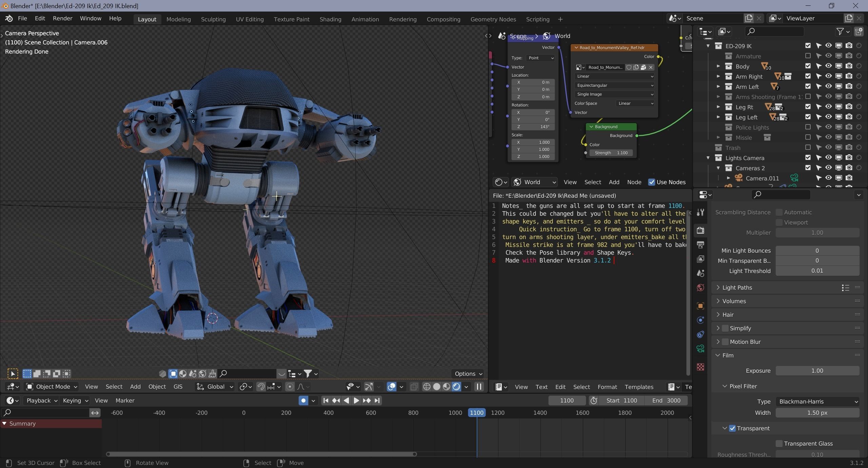Expand the Hair panel
This screenshot has height=468, width=868.
coord(718,315)
